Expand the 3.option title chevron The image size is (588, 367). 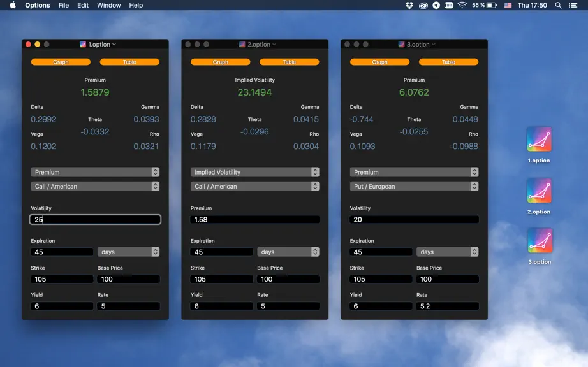434,44
